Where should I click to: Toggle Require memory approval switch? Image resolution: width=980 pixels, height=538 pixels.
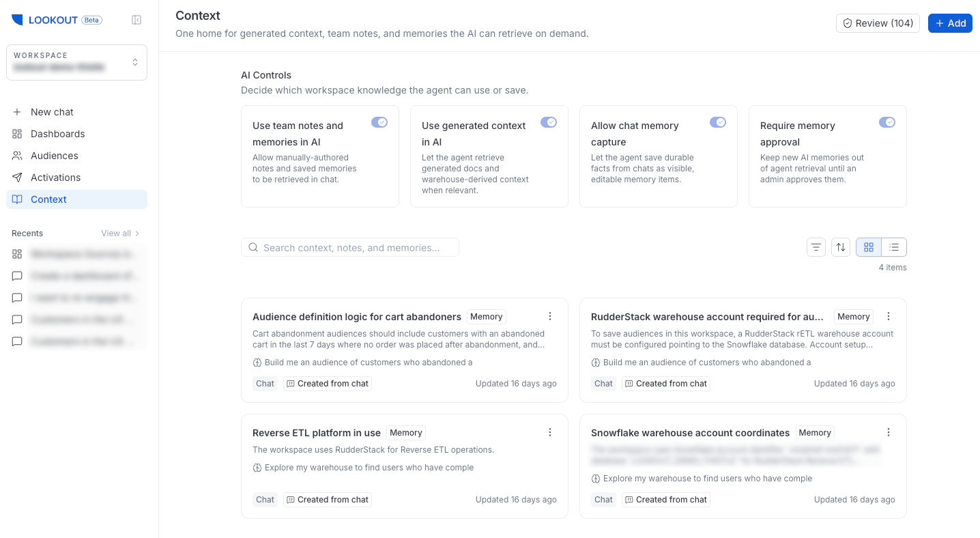click(887, 122)
